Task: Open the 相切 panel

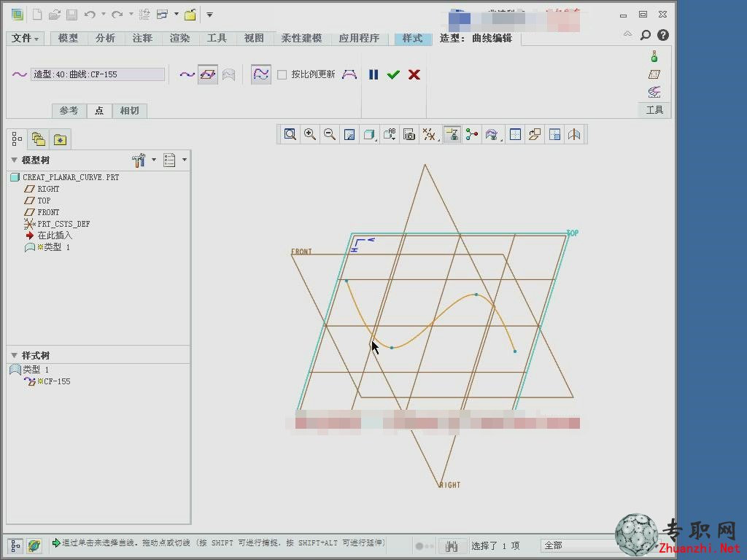Action: click(130, 111)
